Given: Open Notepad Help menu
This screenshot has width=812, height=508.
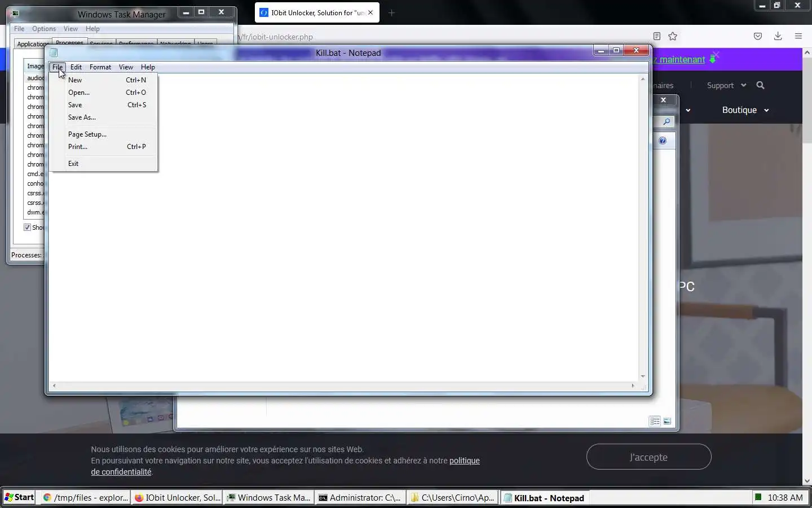Looking at the screenshot, I should click(x=148, y=67).
